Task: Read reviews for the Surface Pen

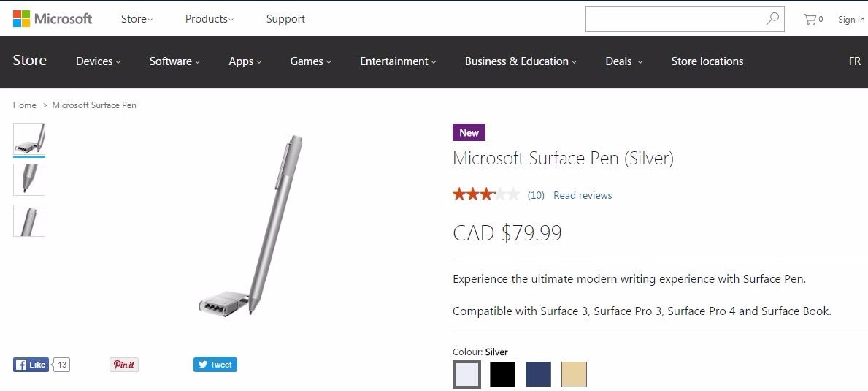Action: pyautogui.click(x=583, y=195)
